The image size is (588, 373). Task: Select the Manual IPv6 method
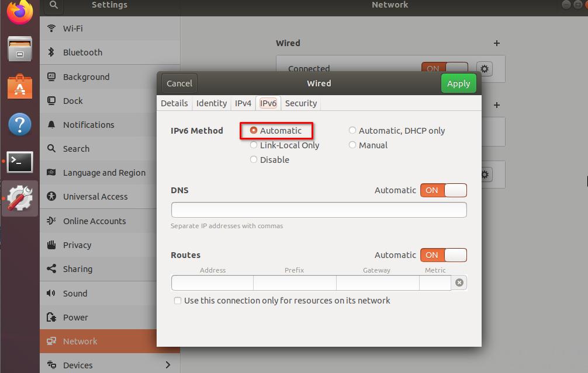coord(352,145)
